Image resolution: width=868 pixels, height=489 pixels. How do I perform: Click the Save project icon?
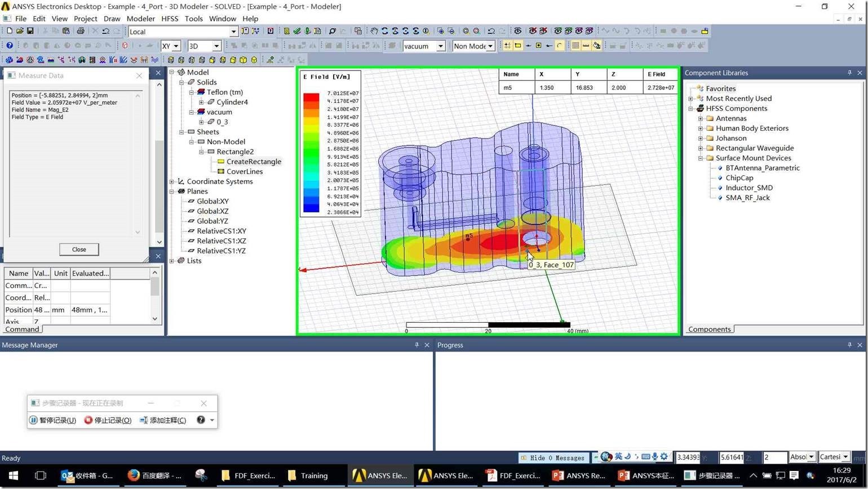30,31
